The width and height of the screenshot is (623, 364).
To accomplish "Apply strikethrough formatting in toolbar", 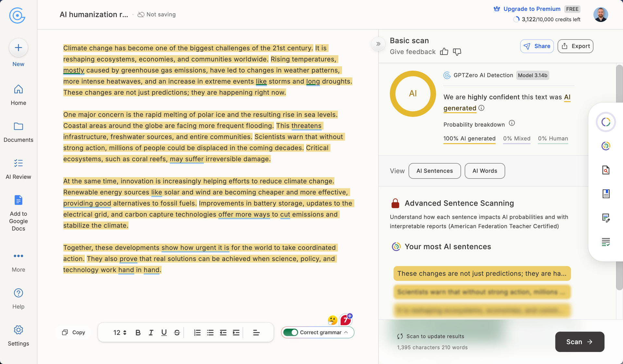I will click(177, 333).
